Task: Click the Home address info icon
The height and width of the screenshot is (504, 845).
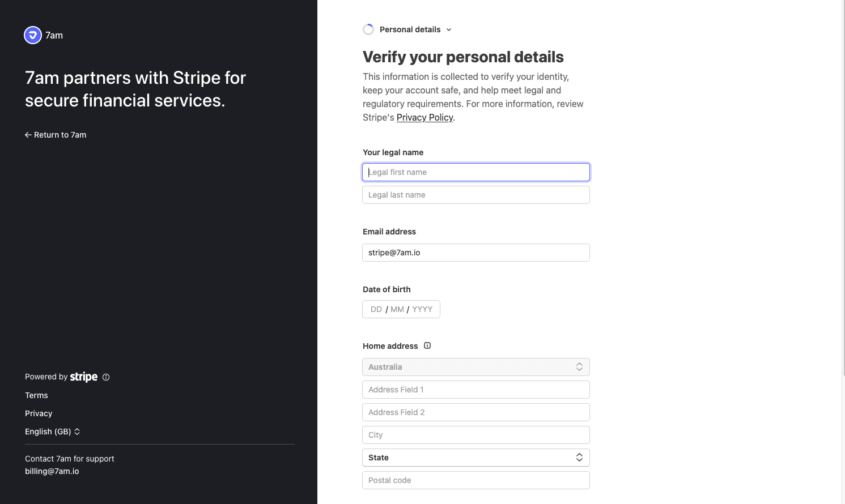Action: click(x=427, y=345)
